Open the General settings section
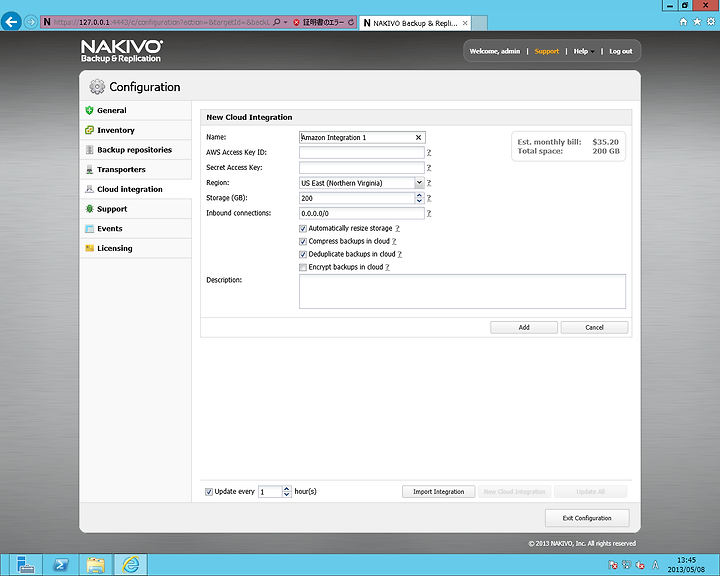 (135, 110)
